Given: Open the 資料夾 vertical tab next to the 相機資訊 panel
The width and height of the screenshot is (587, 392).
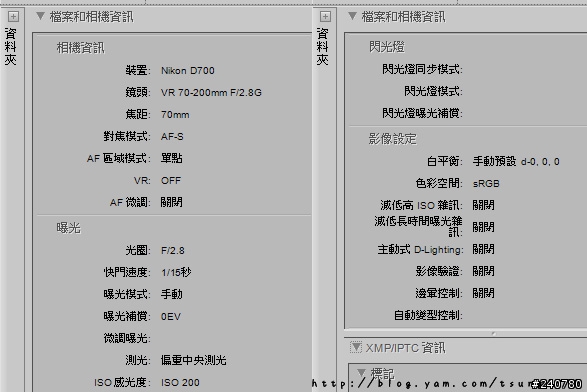Looking at the screenshot, I should point(10,46).
